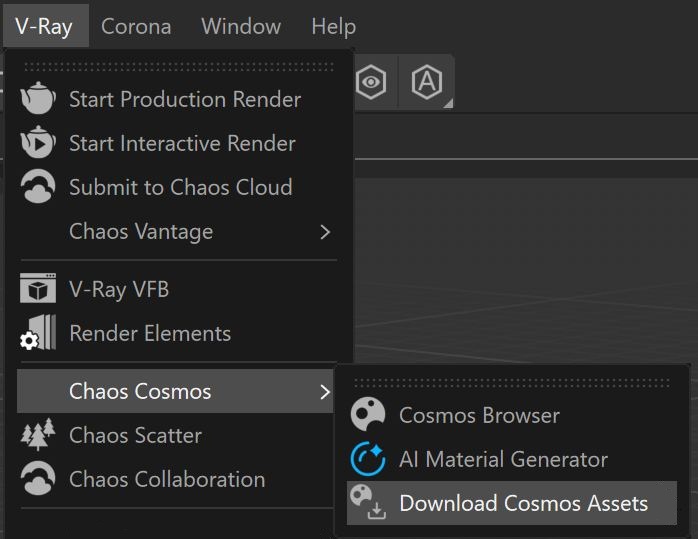Open the Help menu
Viewport: 698px width, 539px height.
tap(333, 26)
